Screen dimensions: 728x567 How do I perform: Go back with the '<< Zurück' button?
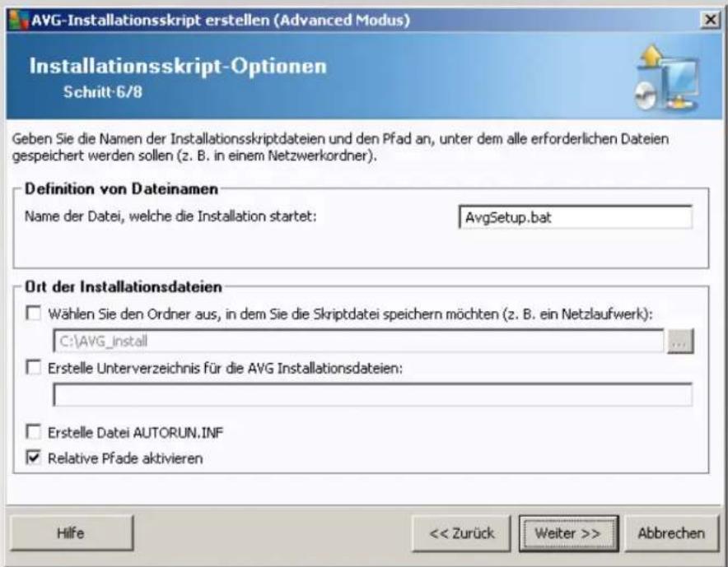point(461,533)
